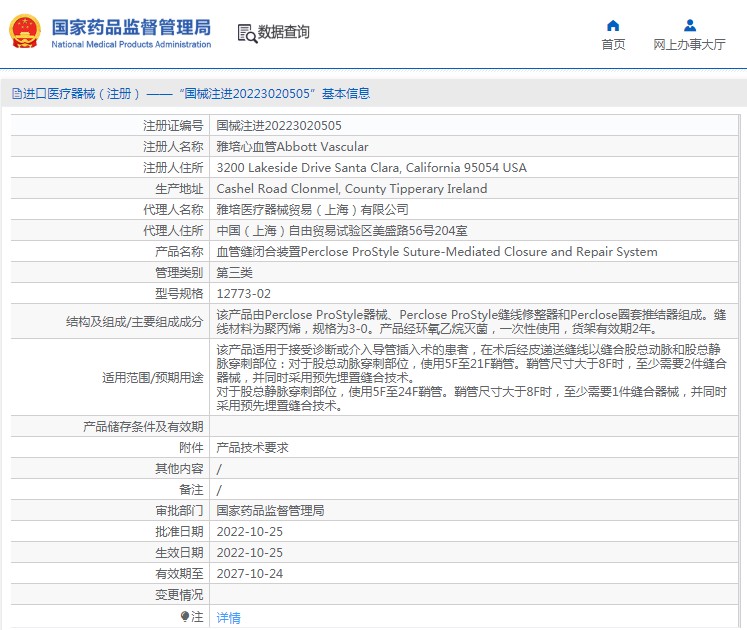Open 详情 link in the 注 row
The height and width of the screenshot is (630, 747).
(229, 618)
